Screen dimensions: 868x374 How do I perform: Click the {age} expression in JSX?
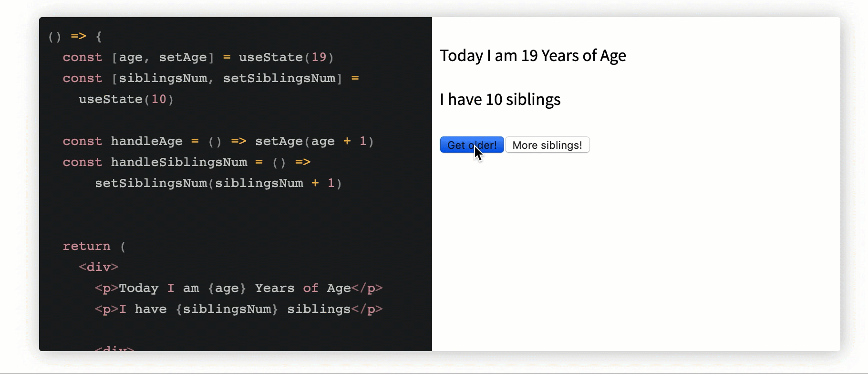click(x=227, y=288)
